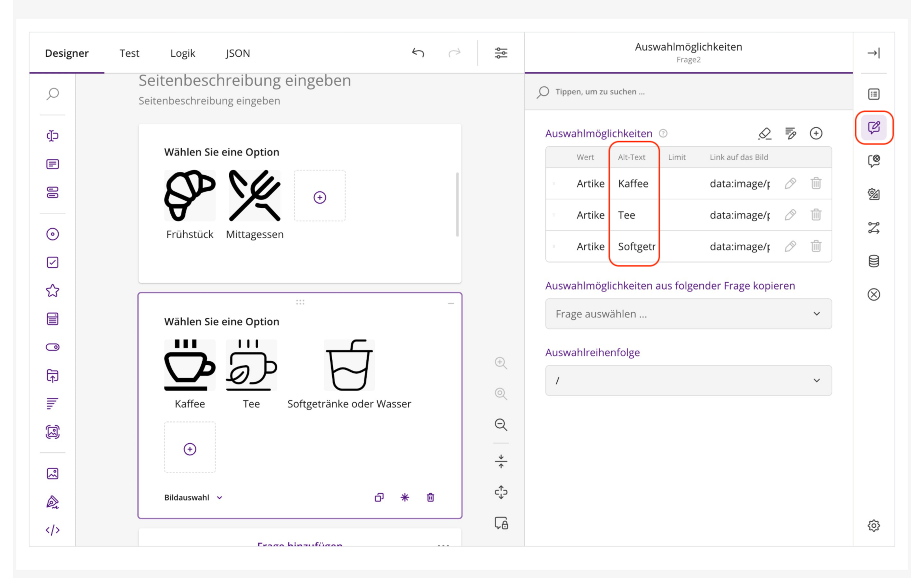This screenshot has height=578, width=924.
Task: Delete the Softgetränke choice row
Action: pos(816,246)
